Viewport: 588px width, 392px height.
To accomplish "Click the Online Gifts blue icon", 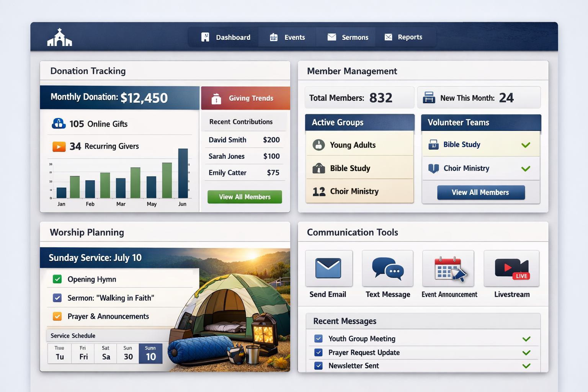I will coord(59,123).
